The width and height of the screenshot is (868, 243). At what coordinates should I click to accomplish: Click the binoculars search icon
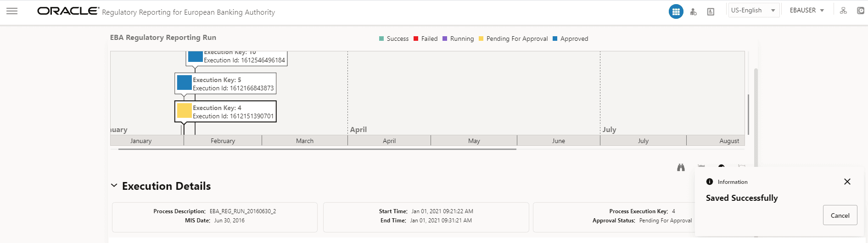point(681,167)
